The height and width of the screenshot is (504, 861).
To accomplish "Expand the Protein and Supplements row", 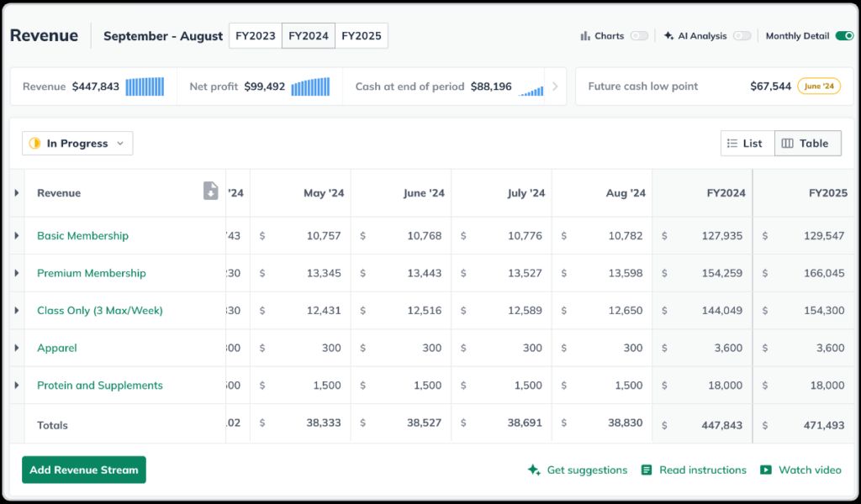I will (x=17, y=386).
